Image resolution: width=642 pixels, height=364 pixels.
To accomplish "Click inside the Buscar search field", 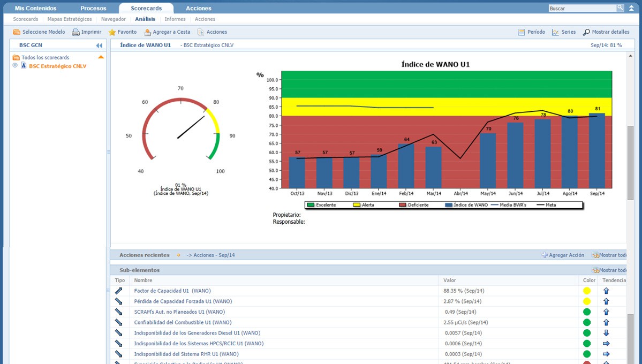I will click(x=582, y=9).
